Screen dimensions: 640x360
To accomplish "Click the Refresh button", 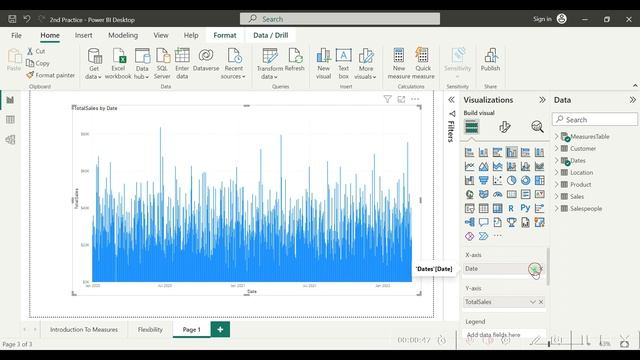I will point(295,60).
